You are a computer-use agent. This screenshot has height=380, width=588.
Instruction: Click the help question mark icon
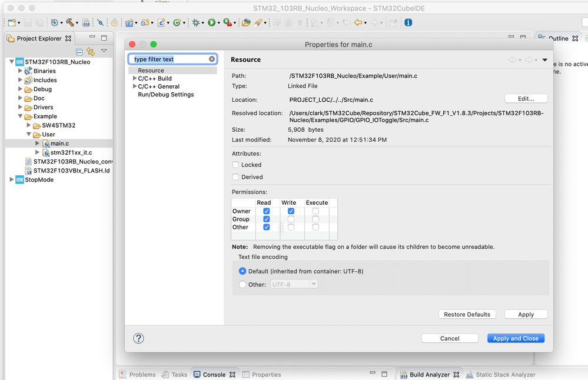138,338
